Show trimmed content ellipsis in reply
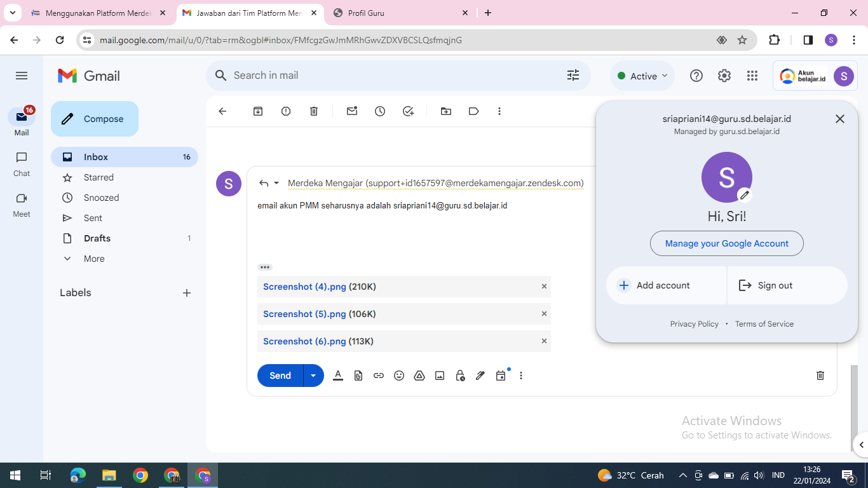 [265, 268]
